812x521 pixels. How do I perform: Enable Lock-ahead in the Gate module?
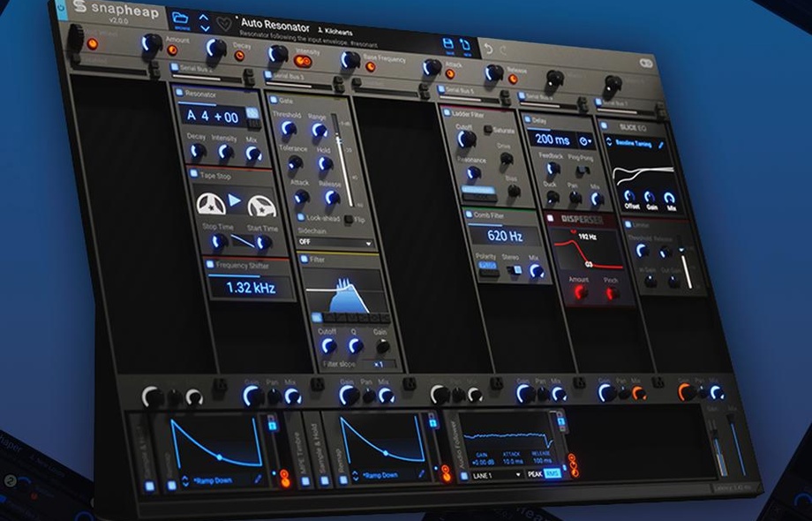tap(301, 217)
